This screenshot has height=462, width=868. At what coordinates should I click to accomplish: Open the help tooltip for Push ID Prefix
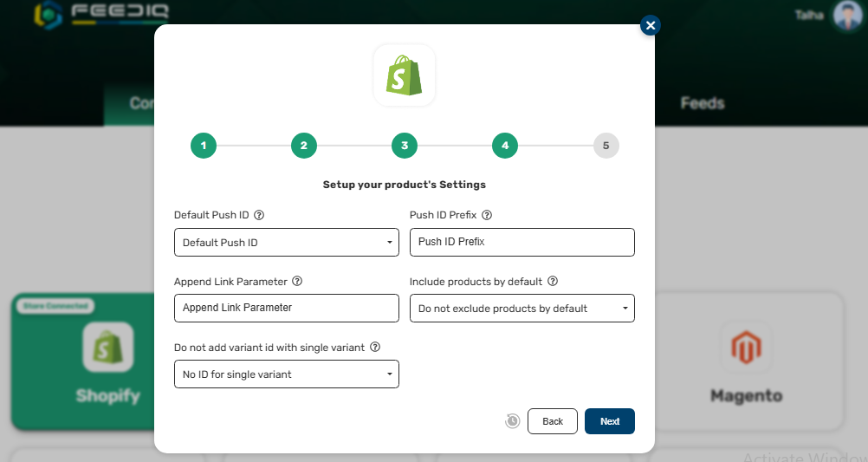[x=487, y=215]
